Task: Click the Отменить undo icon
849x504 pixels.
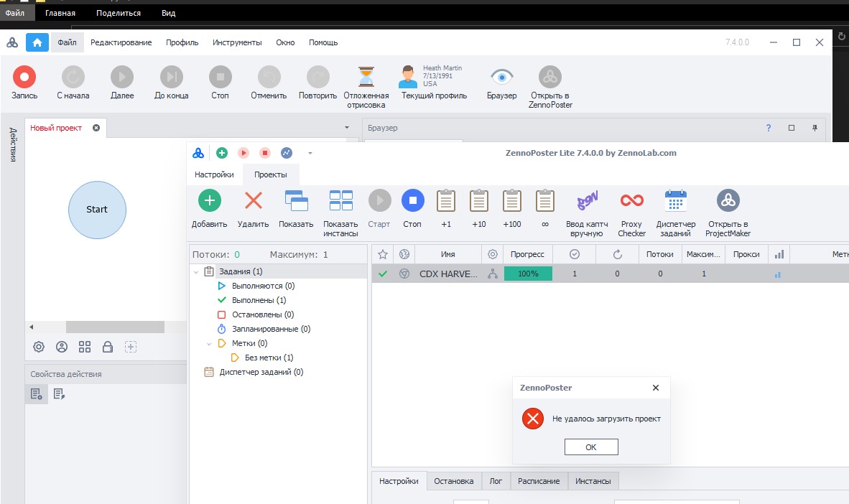Action: pyautogui.click(x=269, y=77)
